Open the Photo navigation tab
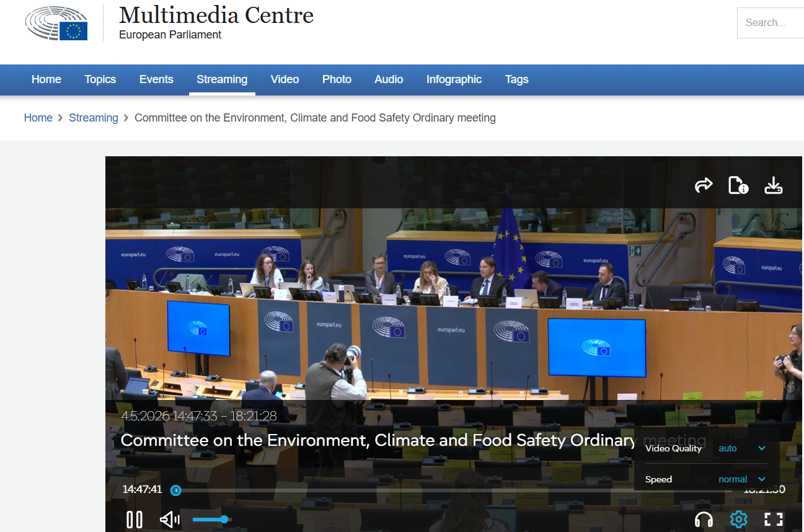 tap(337, 79)
